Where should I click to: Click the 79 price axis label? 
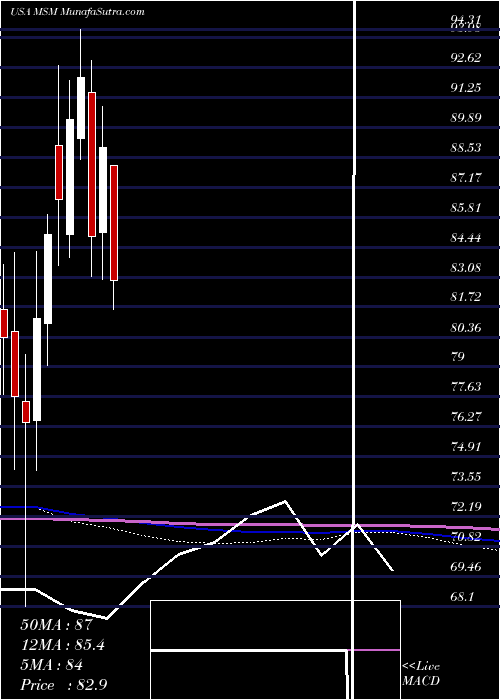tap(458, 357)
